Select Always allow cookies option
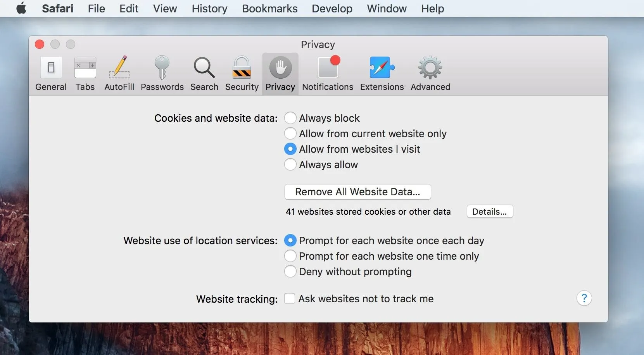 [290, 164]
